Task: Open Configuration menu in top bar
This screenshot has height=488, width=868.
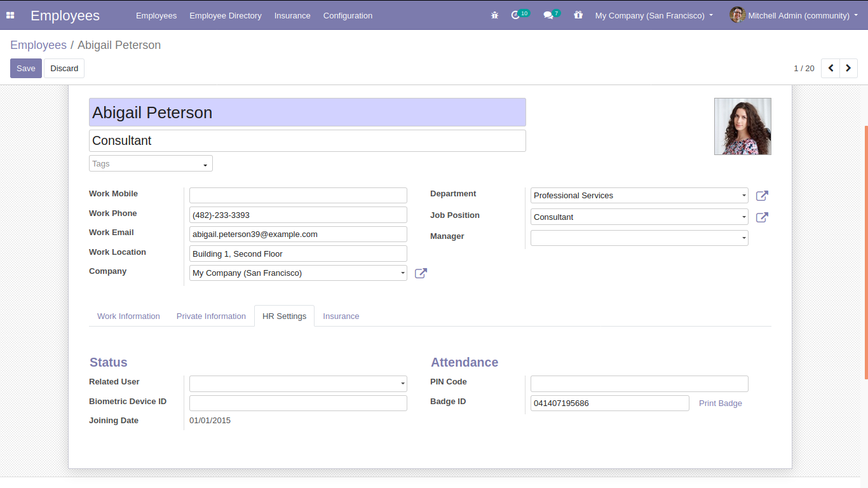Action: point(348,15)
